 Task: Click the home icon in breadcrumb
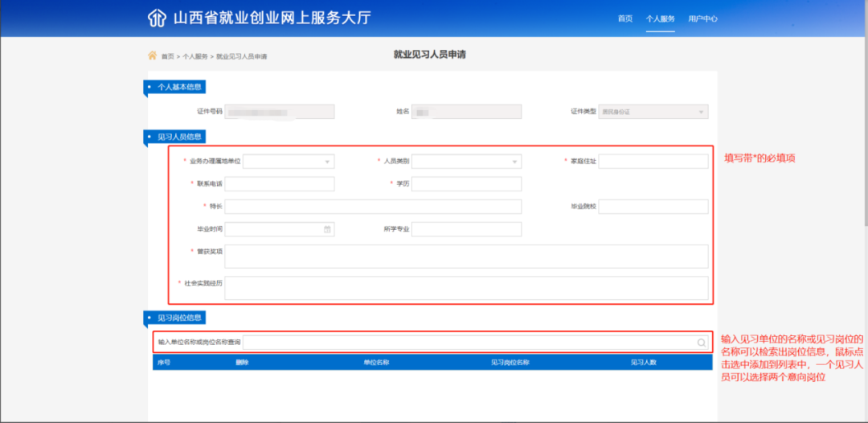pyautogui.click(x=152, y=55)
